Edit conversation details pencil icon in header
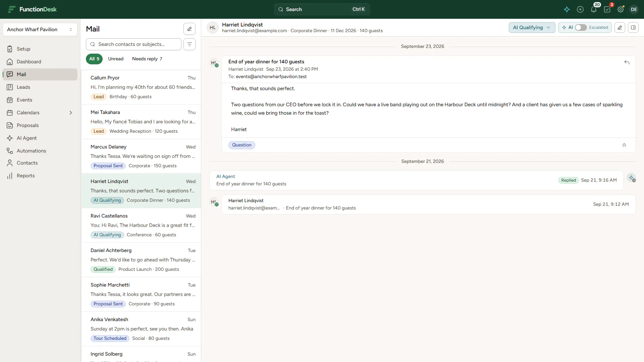The height and width of the screenshot is (362, 644). tap(620, 27)
